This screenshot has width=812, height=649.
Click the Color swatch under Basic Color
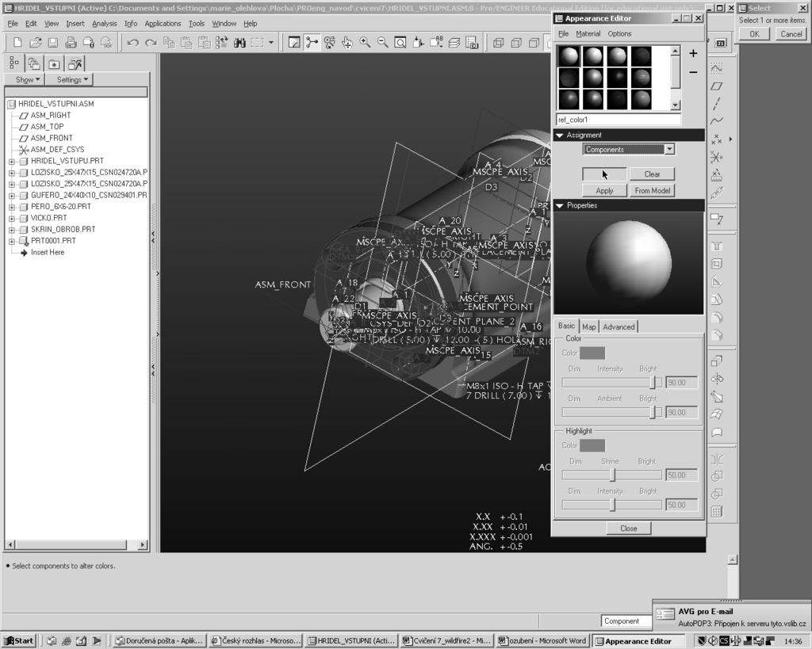(x=592, y=353)
